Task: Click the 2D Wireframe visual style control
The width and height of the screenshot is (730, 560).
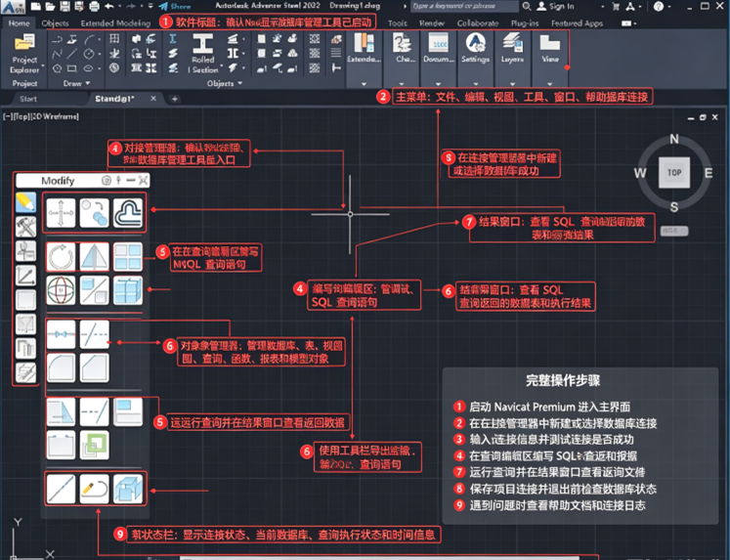Action: pos(55,116)
